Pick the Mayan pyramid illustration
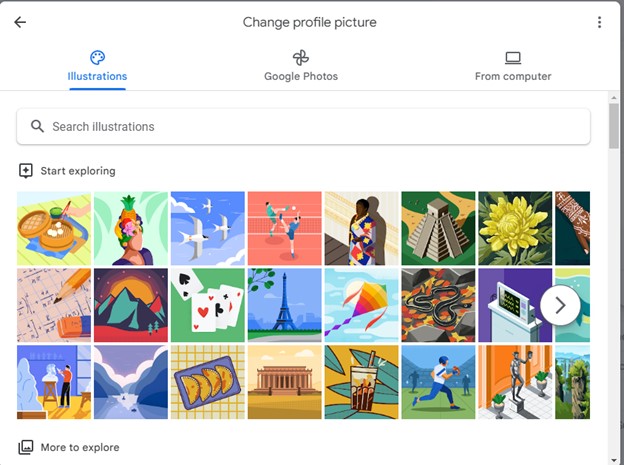Image resolution: width=624 pixels, height=465 pixels. pyautogui.click(x=438, y=227)
